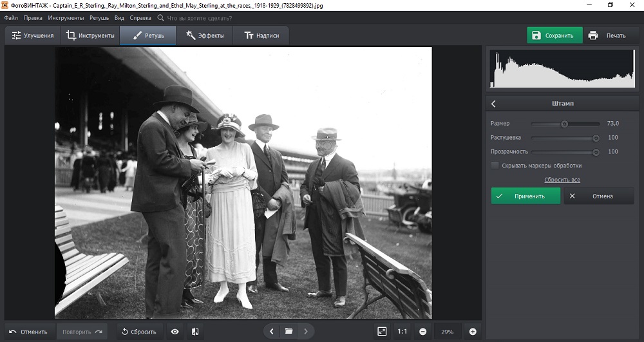This screenshot has height=342, width=644.
Task: Switch to the Инструменты tab with crop icon
Action: (x=90, y=35)
